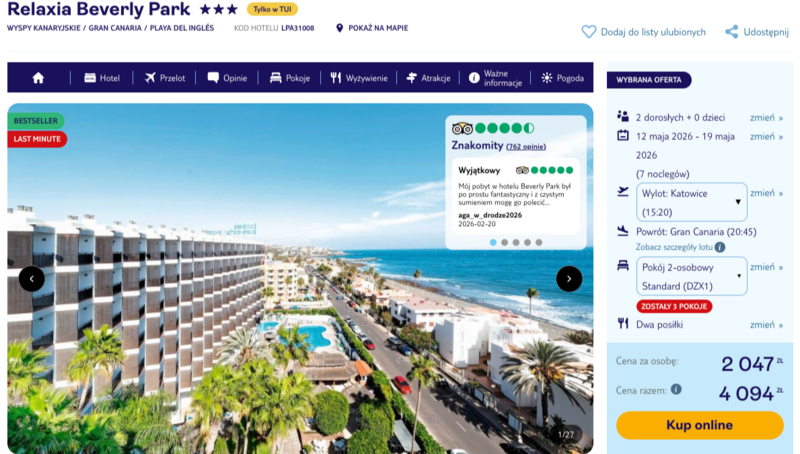Image resolution: width=800 pixels, height=454 pixels.
Task: Click the share icon next to Udostępnij
Action: point(732,32)
